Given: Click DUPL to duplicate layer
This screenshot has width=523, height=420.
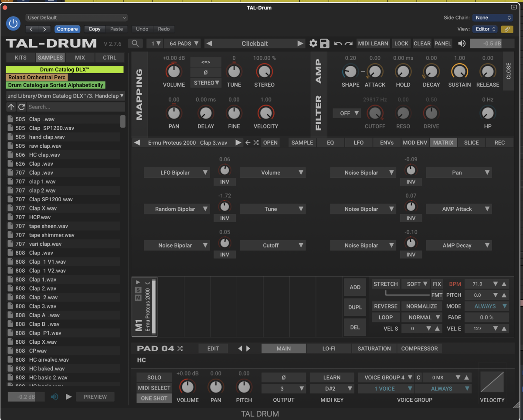Looking at the screenshot, I should coord(355,308).
